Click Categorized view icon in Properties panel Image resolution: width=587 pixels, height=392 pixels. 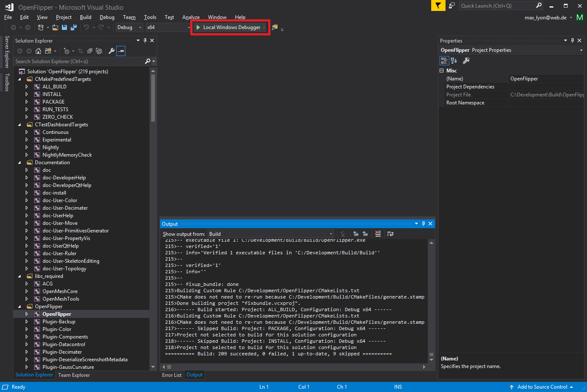tap(444, 60)
